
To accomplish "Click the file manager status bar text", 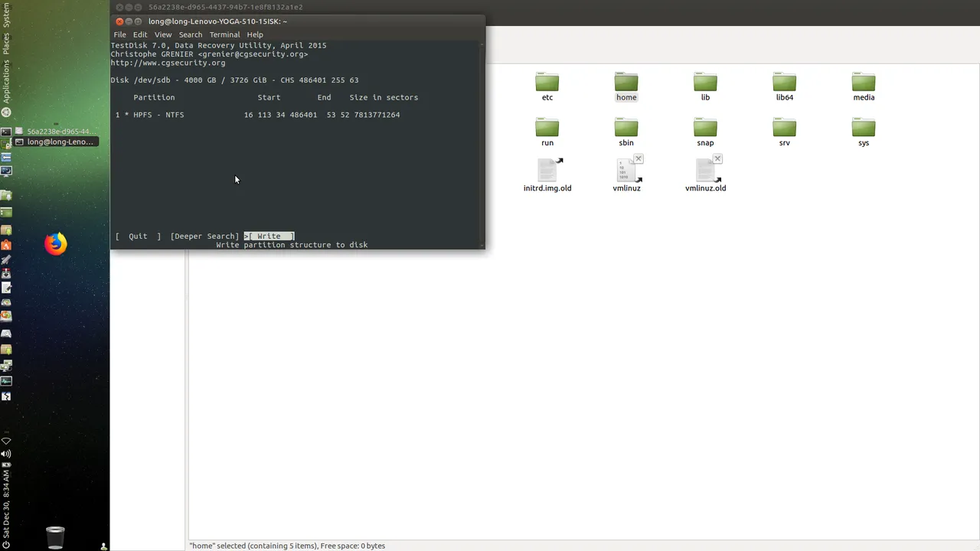I will (x=288, y=546).
